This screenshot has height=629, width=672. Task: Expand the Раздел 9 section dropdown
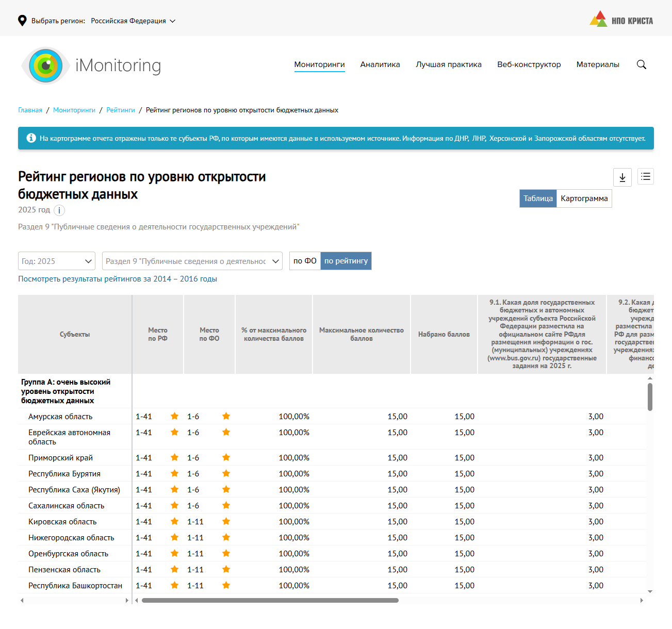coord(192,261)
